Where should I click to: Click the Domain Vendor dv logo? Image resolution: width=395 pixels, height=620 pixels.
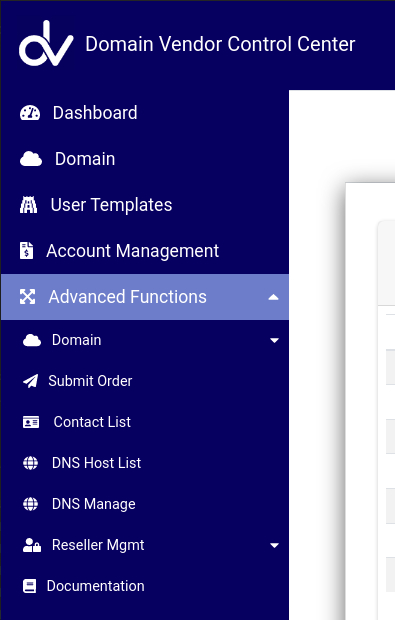pyautogui.click(x=46, y=43)
